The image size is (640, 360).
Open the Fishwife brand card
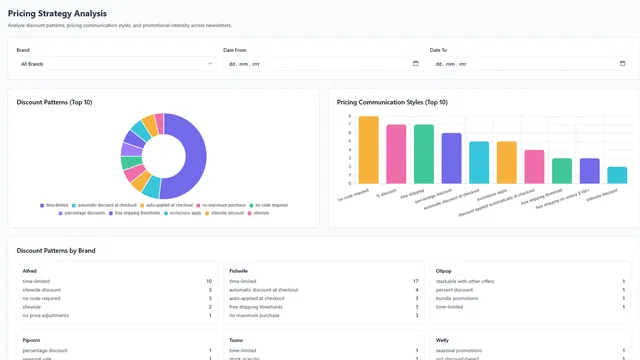coord(324,293)
